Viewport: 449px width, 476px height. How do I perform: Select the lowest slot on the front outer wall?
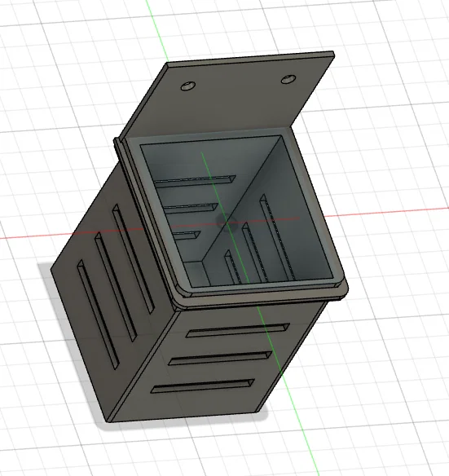click(203, 386)
